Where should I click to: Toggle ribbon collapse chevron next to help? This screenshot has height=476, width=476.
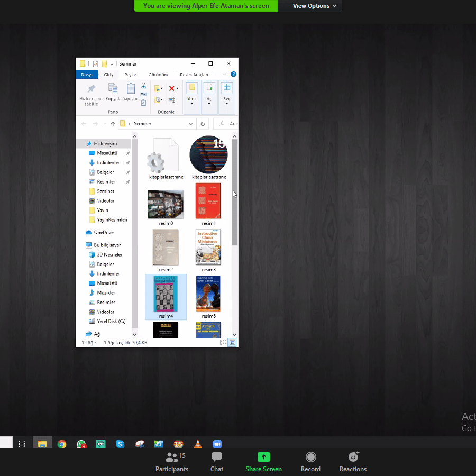pos(225,75)
